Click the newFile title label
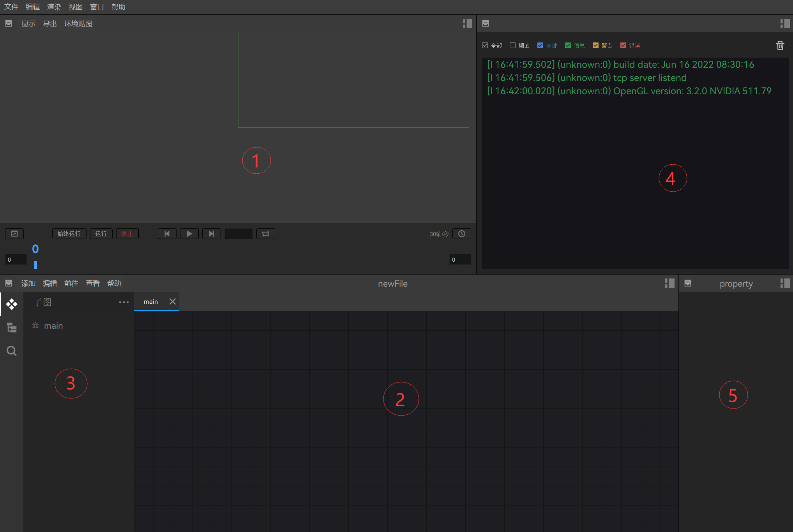Screen dimensions: 793x532 click(x=393, y=284)
